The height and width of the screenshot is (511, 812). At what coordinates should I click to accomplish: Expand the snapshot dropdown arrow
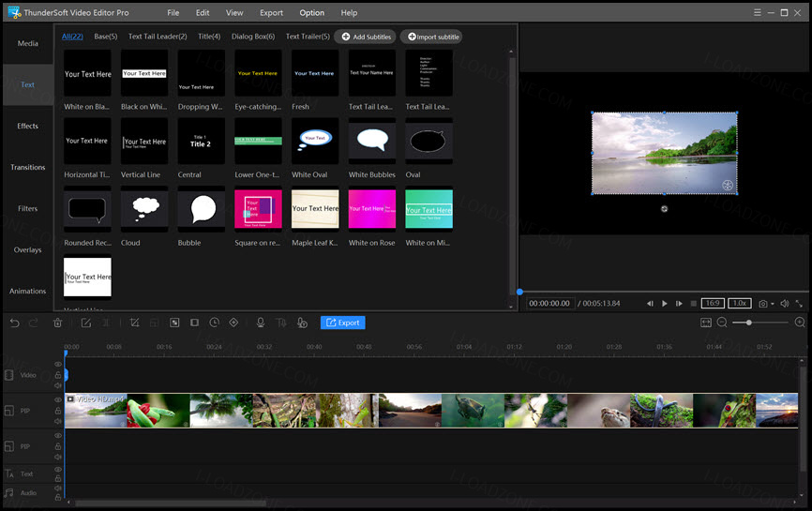tap(773, 304)
